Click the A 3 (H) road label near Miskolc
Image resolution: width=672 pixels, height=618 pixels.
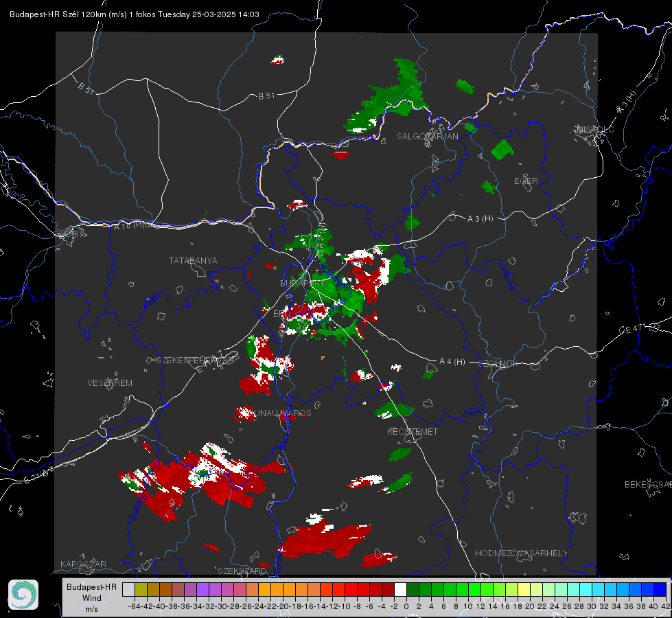point(627,102)
